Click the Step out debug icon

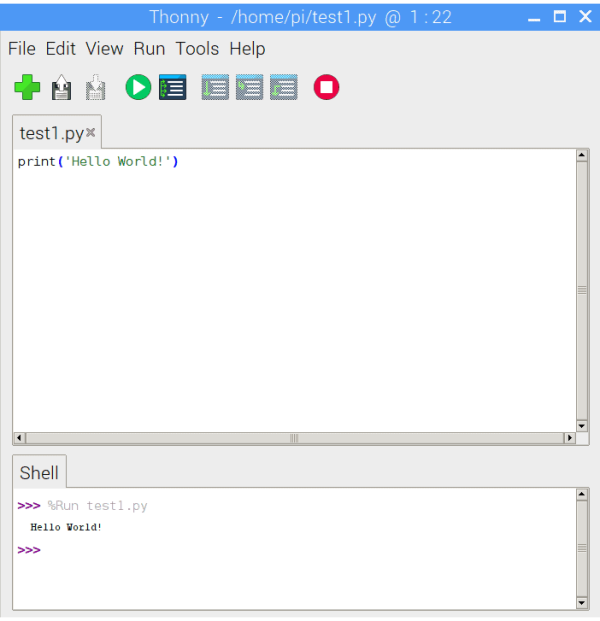(284, 88)
